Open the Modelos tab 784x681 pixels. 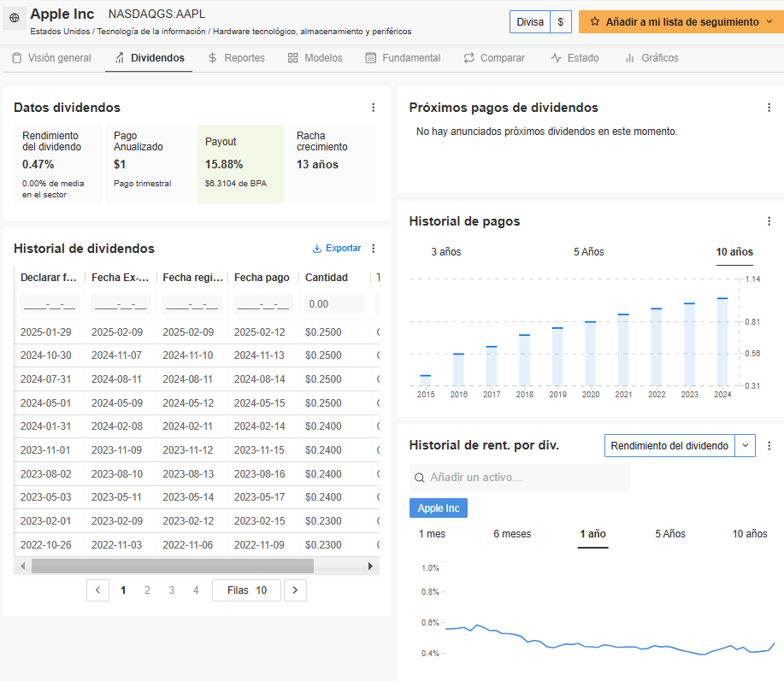[x=315, y=58]
